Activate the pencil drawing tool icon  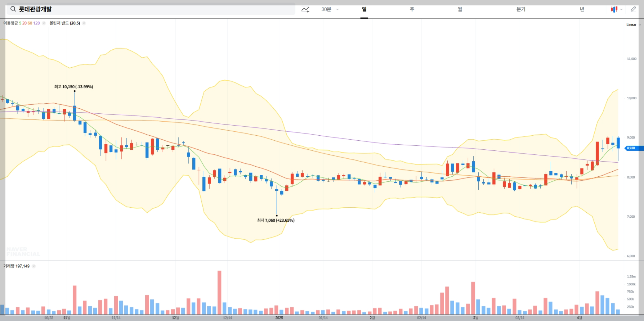pos(633,9)
